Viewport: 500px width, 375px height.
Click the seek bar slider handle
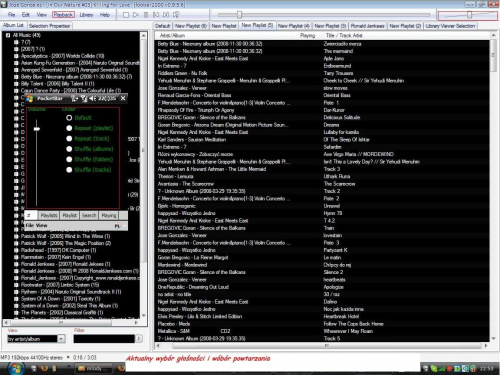(x=239, y=15)
